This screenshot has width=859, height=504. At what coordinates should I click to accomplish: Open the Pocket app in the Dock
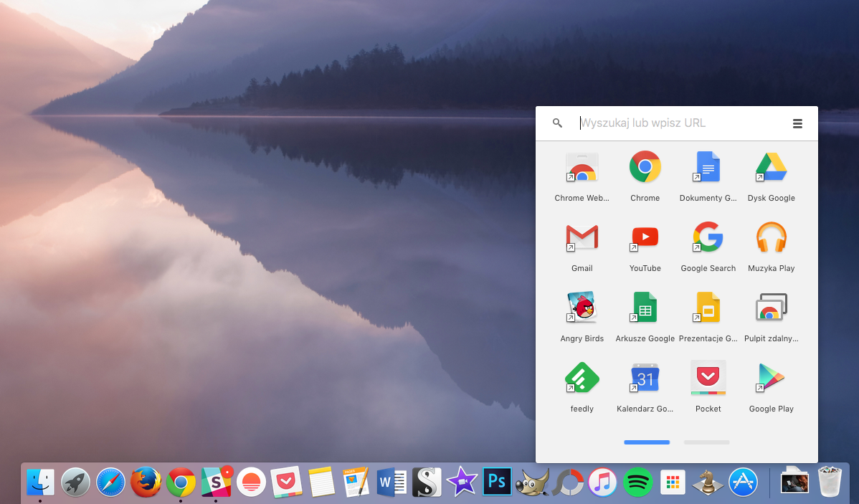(x=286, y=482)
